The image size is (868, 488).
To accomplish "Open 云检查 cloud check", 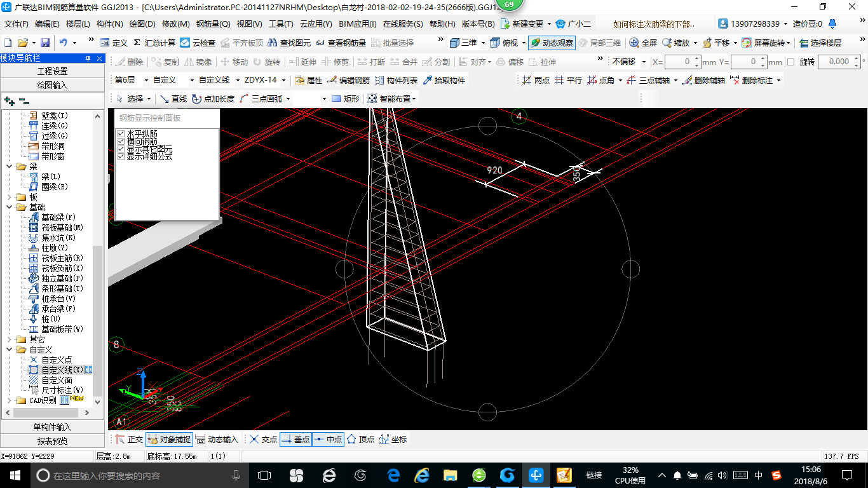I will [x=198, y=43].
